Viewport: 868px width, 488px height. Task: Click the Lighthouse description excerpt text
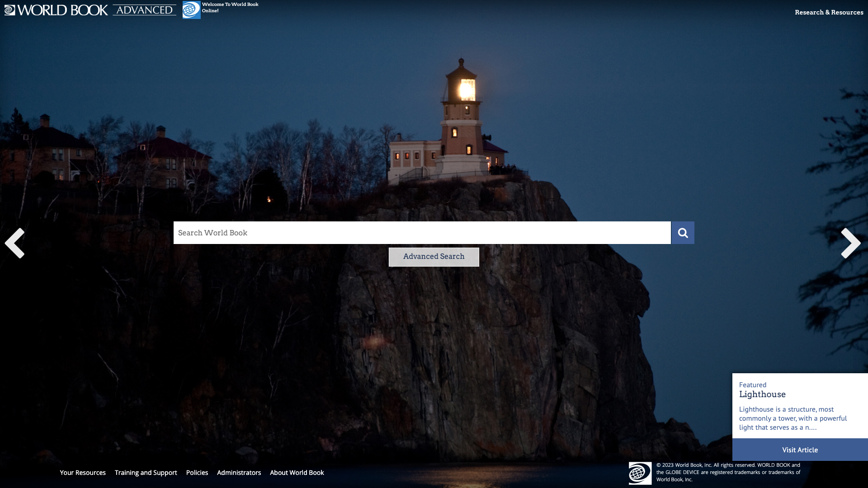(793, 418)
